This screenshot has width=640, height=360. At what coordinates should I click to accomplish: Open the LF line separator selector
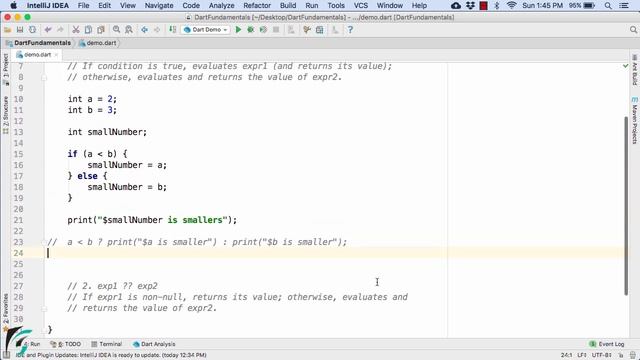coord(582,355)
